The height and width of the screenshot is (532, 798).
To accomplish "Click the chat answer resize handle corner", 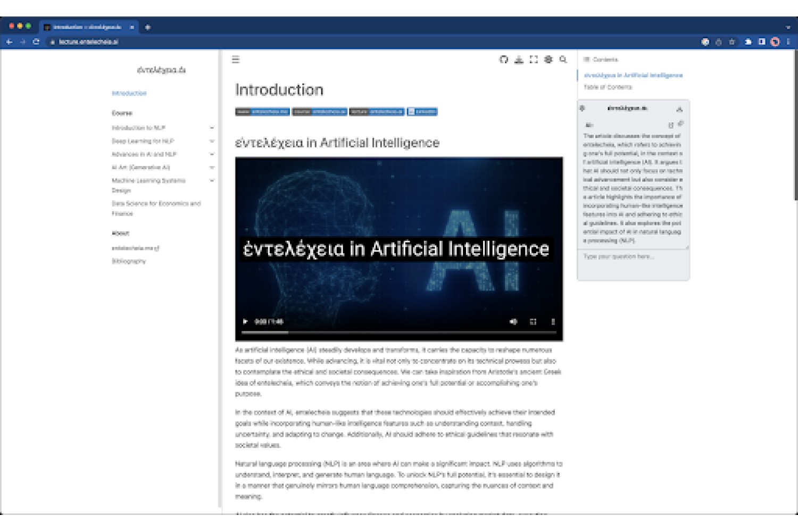I will [x=686, y=247].
